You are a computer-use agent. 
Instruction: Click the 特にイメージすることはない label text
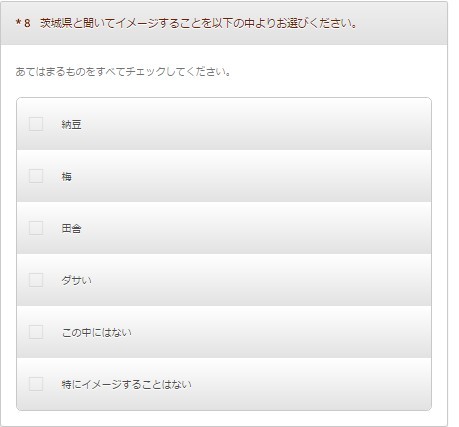tap(126, 385)
